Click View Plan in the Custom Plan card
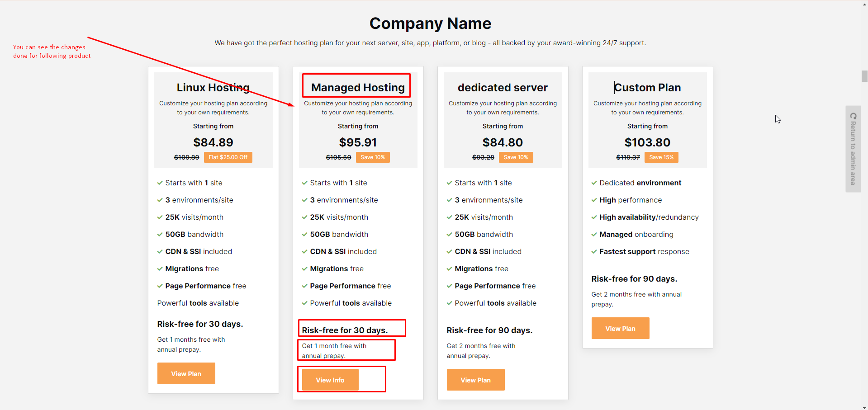 click(620, 328)
